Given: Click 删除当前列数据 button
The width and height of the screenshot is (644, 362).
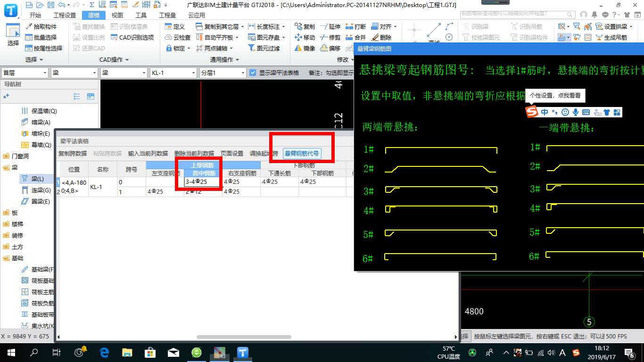Looking at the screenshot, I should coord(194,154).
